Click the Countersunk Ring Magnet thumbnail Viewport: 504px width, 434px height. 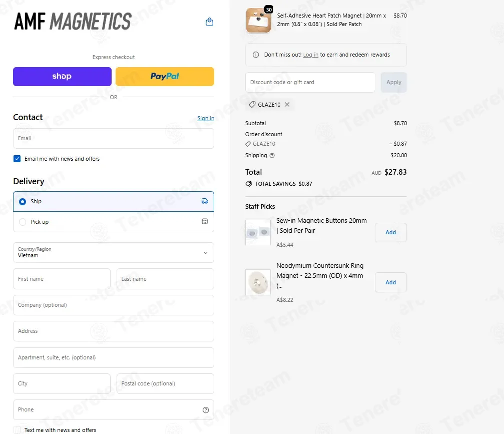tap(258, 283)
